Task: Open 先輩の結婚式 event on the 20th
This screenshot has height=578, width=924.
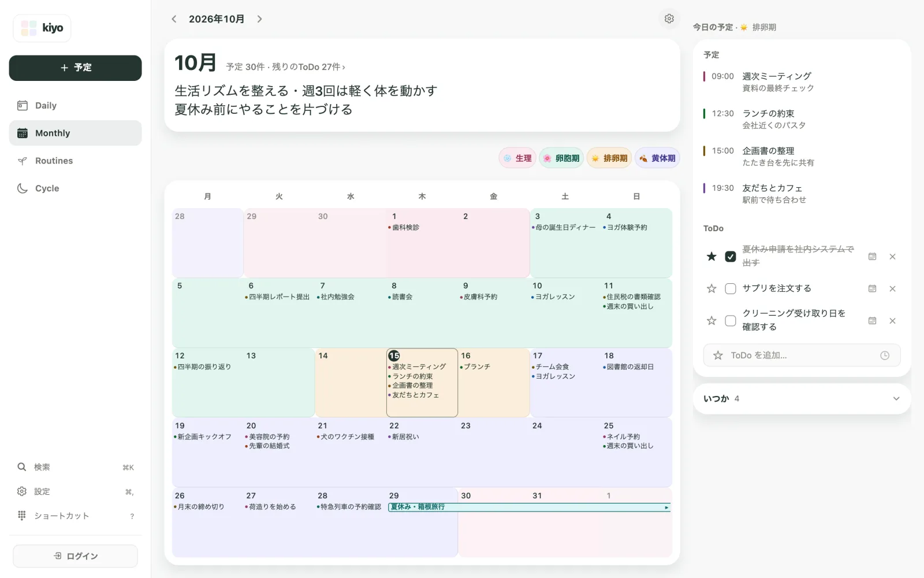Action: (267, 446)
